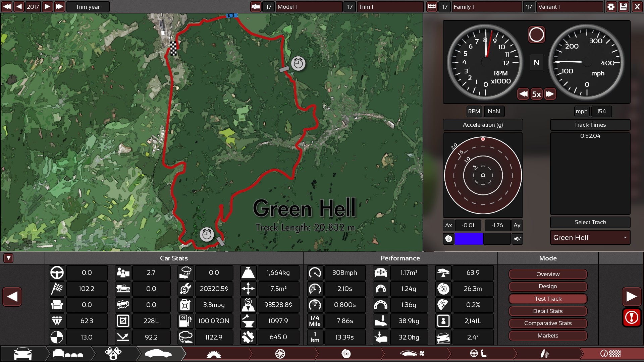Increase simulation speed past 5x
Screen dimensions: 644x362
[x=549, y=94]
